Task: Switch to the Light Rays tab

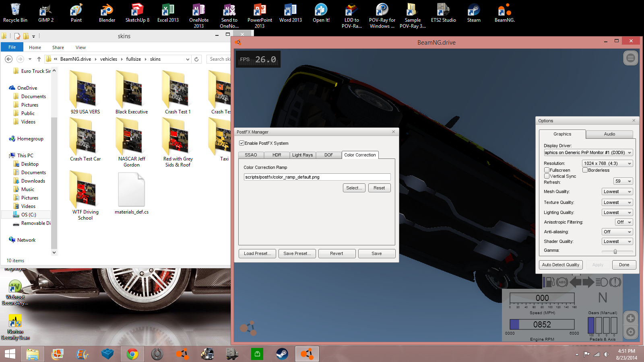Action: tap(302, 155)
